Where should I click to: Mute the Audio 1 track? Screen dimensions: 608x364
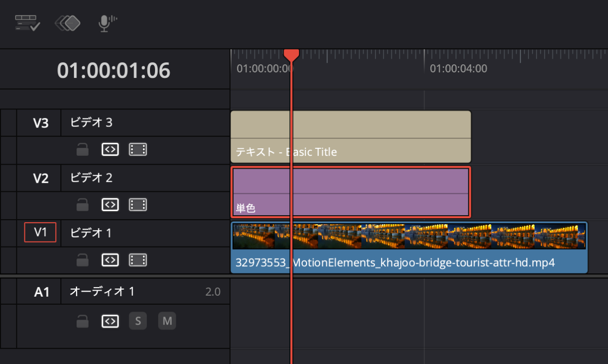pos(167,321)
